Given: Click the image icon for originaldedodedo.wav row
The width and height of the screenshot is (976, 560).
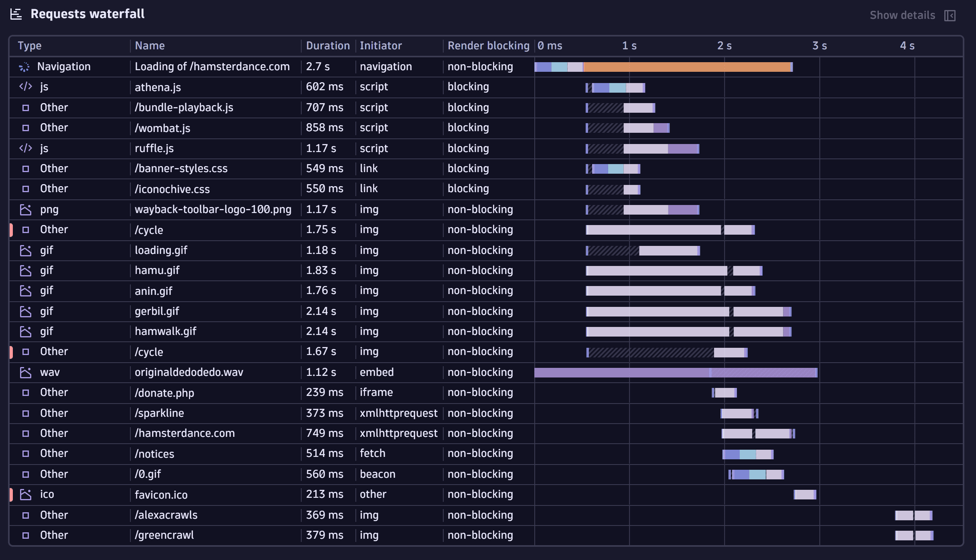Looking at the screenshot, I should click(26, 372).
